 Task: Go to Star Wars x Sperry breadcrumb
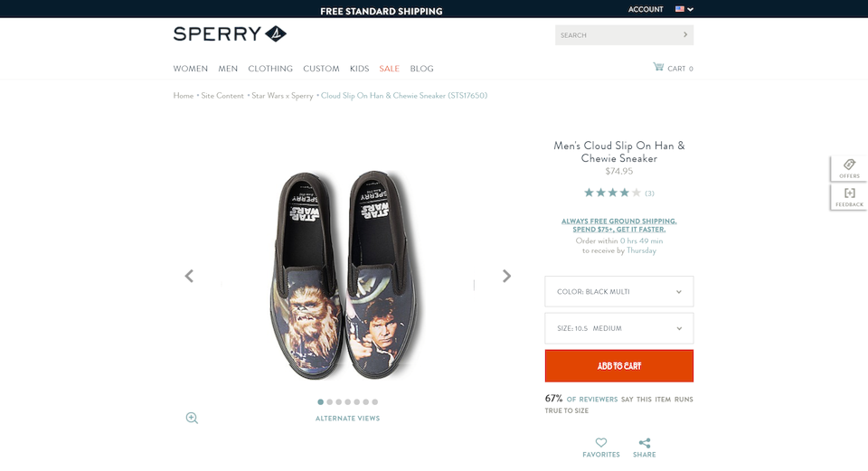(x=282, y=96)
